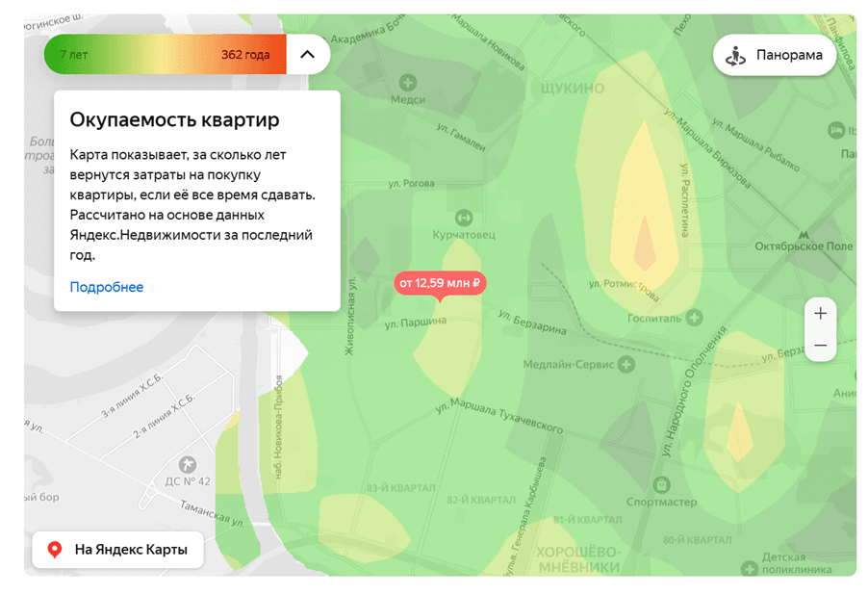Click the Panorama person icon
The image size is (868, 595).
(736, 55)
